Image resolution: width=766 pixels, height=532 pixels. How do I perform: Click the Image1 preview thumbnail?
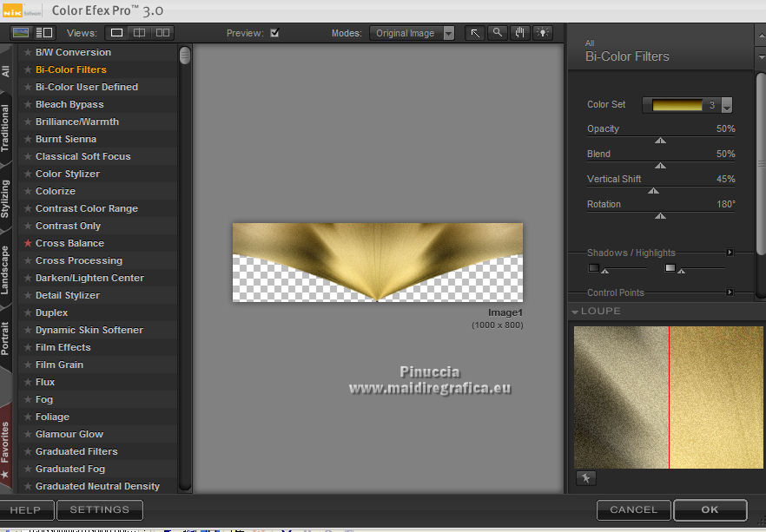pyautogui.click(x=378, y=262)
